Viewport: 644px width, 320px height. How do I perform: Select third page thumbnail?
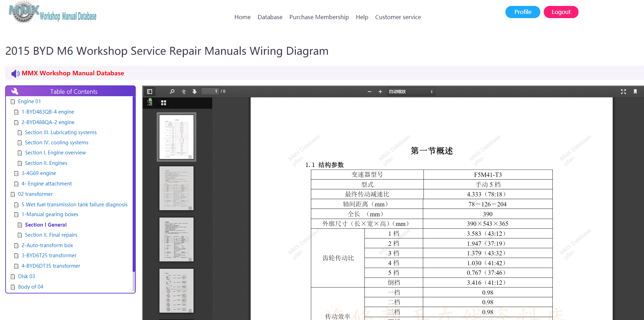coord(176,239)
